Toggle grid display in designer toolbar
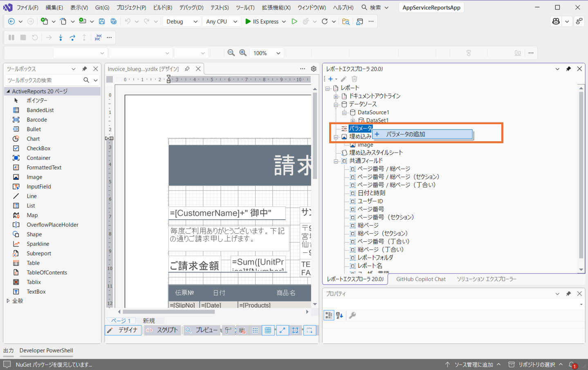 (x=268, y=330)
